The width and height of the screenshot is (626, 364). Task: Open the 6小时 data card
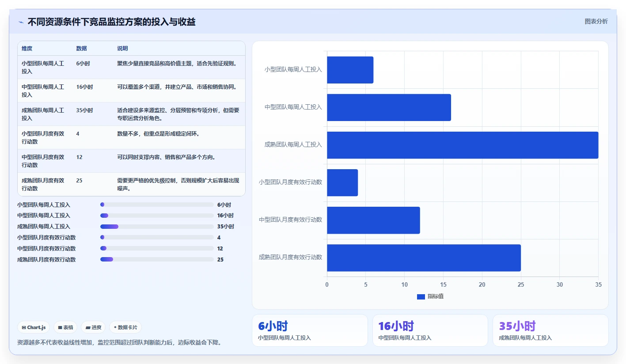[x=310, y=330]
